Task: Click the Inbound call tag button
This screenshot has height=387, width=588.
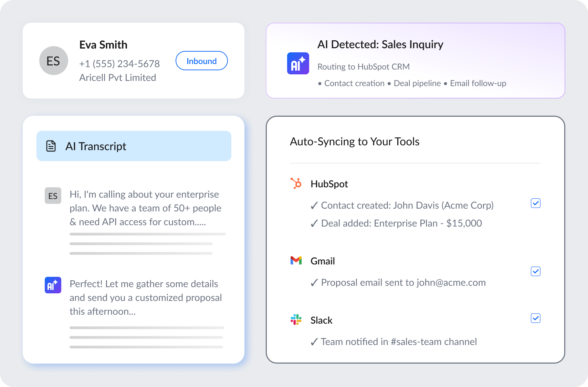Action: point(201,61)
